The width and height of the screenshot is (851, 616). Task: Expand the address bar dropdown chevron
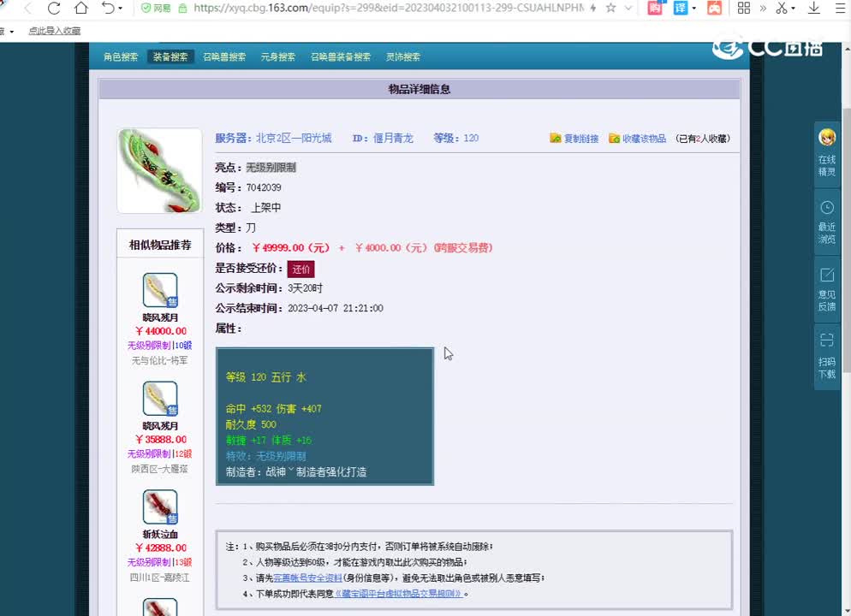click(628, 9)
